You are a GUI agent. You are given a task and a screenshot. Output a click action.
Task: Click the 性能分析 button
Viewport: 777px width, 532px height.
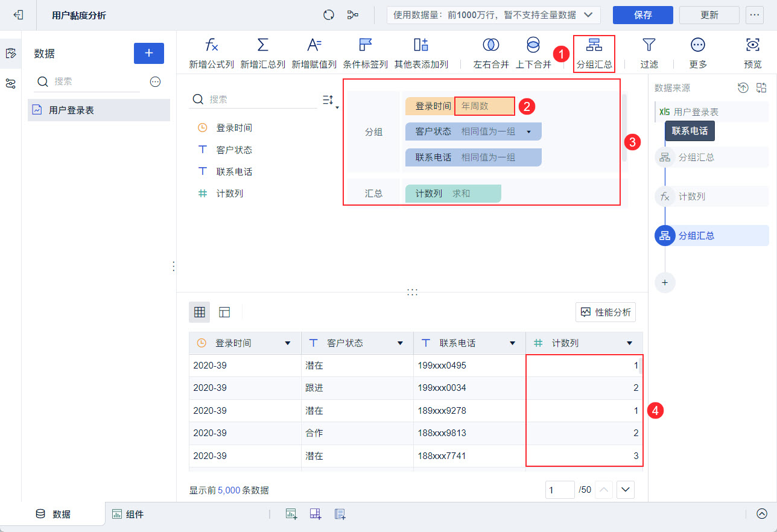(606, 312)
